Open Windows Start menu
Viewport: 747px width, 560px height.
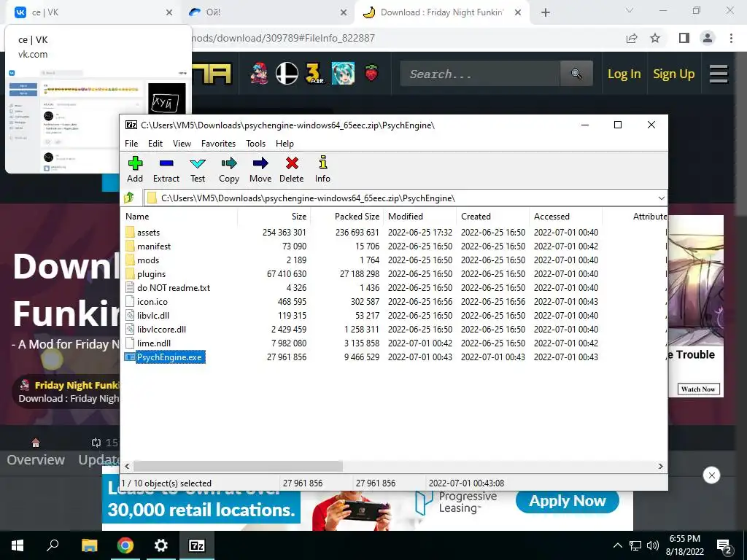pyautogui.click(x=18, y=545)
